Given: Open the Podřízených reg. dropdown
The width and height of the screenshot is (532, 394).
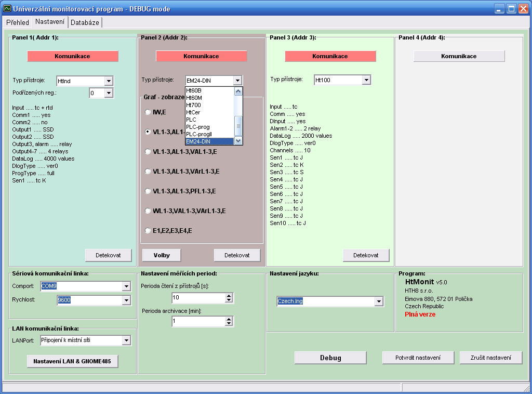Looking at the screenshot, I should [109, 93].
